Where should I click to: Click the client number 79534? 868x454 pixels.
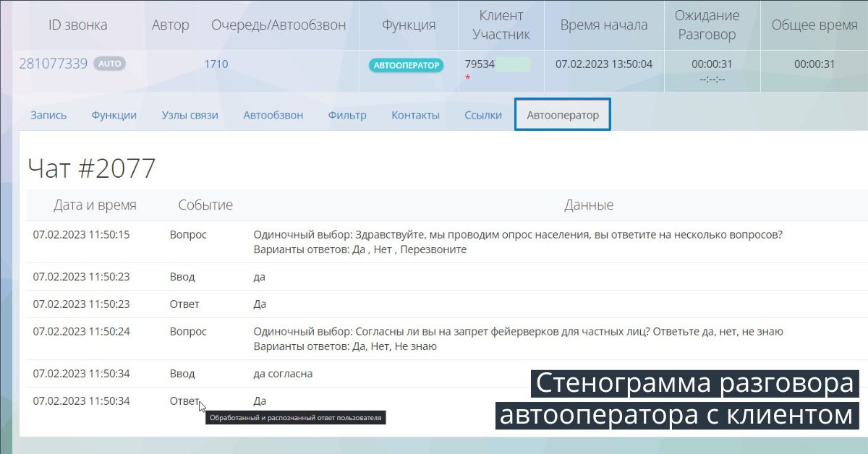point(480,64)
